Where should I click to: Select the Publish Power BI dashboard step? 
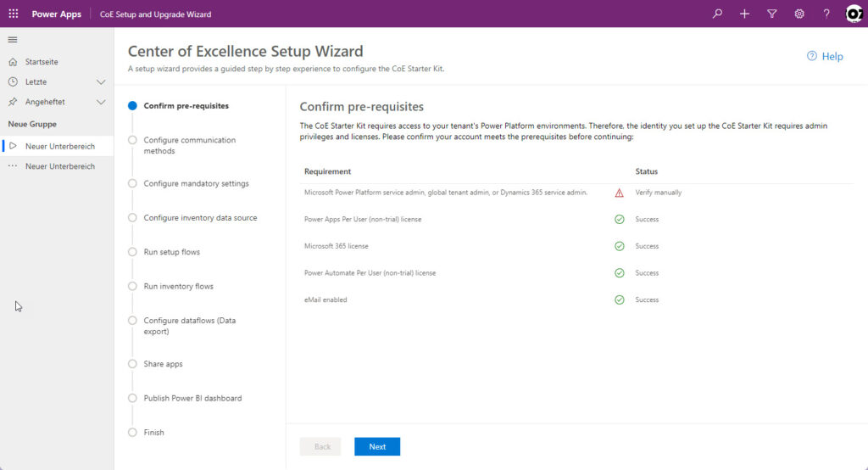tap(192, 398)
